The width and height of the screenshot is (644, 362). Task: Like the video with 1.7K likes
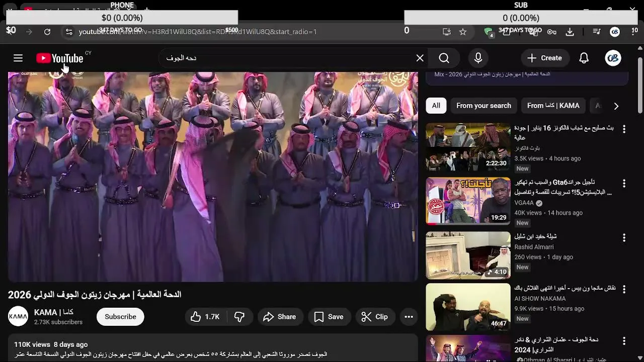tap(205, 317)
